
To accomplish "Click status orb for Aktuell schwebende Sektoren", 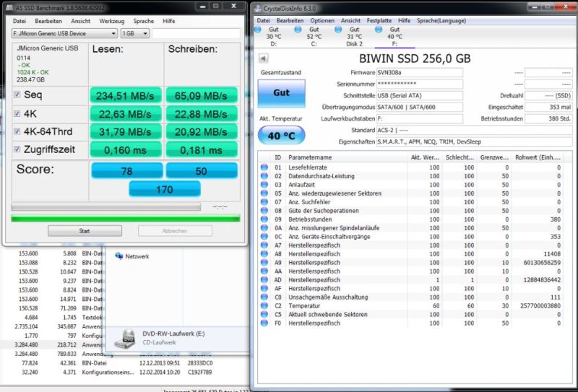I will pyautogui.click(x=264, y=314).
